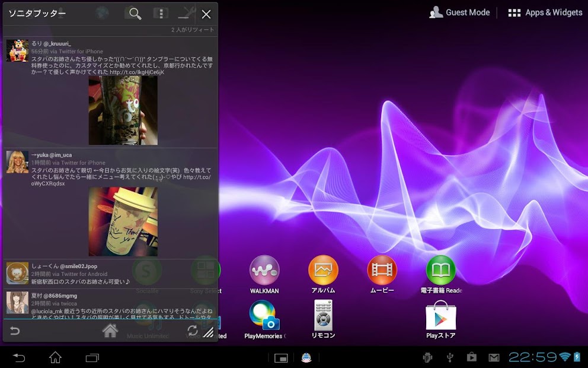The width and height of the screenshot is (588, 368).
Task: Launch the ムービー app
Action: 382,274
